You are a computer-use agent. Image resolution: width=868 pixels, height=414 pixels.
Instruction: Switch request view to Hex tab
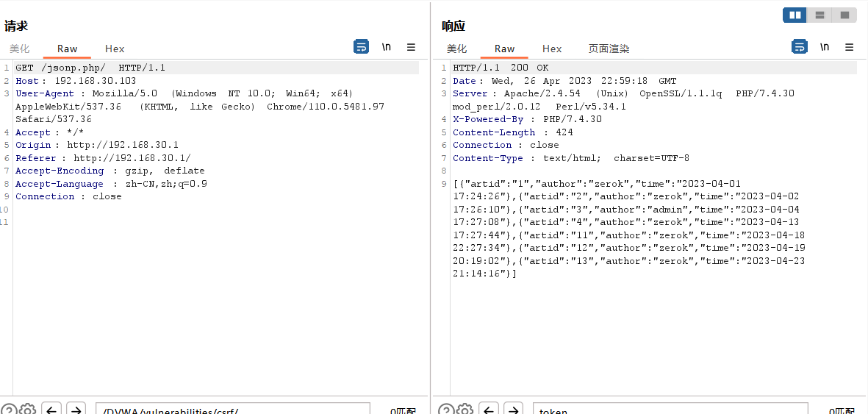[115, 49]
